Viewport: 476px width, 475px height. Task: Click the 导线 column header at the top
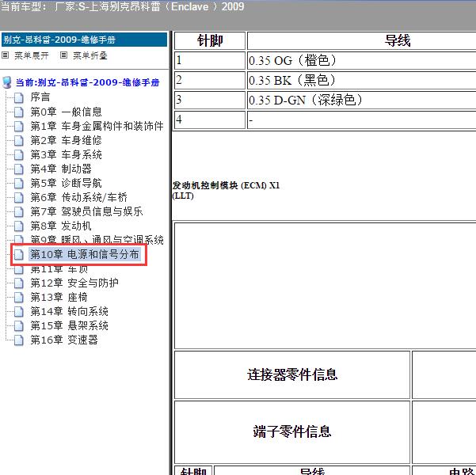point(361,40)
